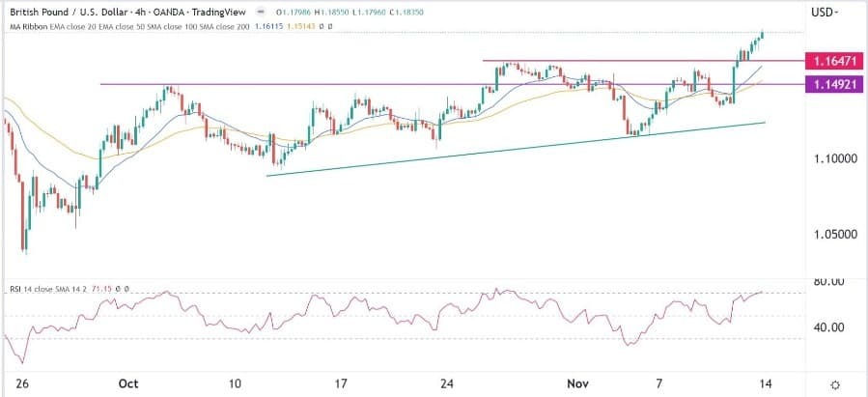868x397 pixels.
Task: Select the purple horizontal line at 1.14921
Action: coord(290,84)
